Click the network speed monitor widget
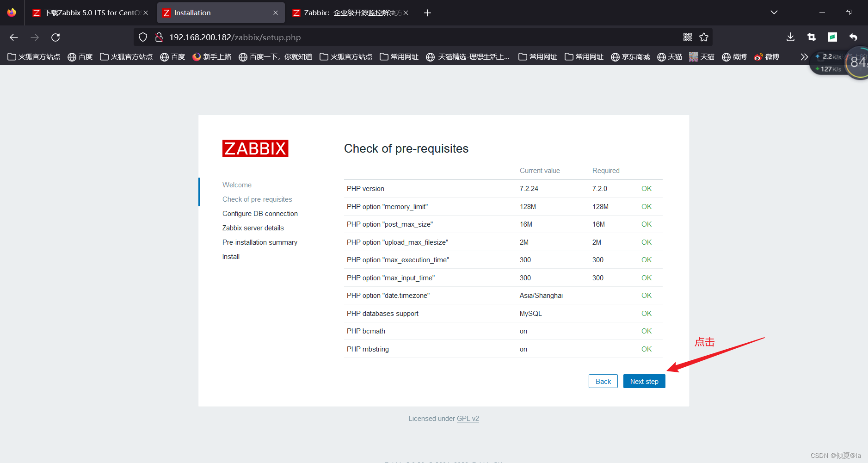868x463 pixels. (x=838, y=62)
